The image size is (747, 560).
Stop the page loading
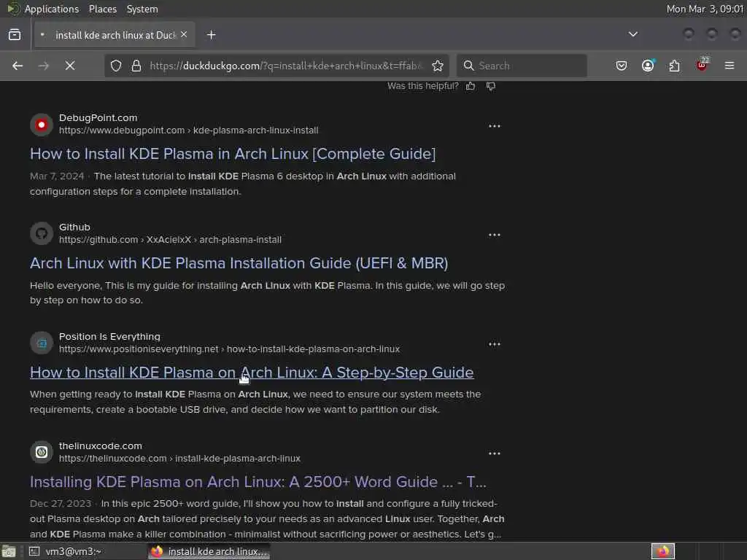pyautogui.click(x=70, y=66)
